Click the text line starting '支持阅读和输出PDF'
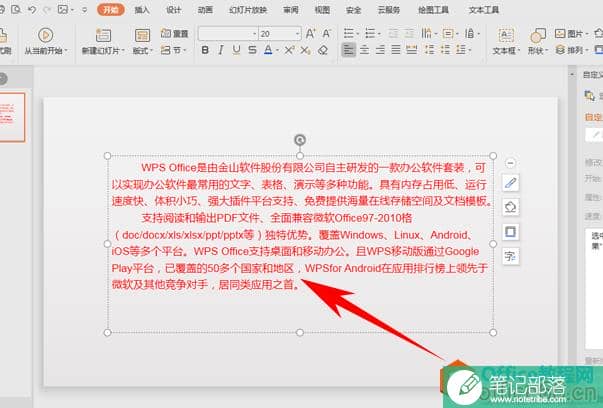The width and height of the screenshot is (603, 408). click(277, 218)
